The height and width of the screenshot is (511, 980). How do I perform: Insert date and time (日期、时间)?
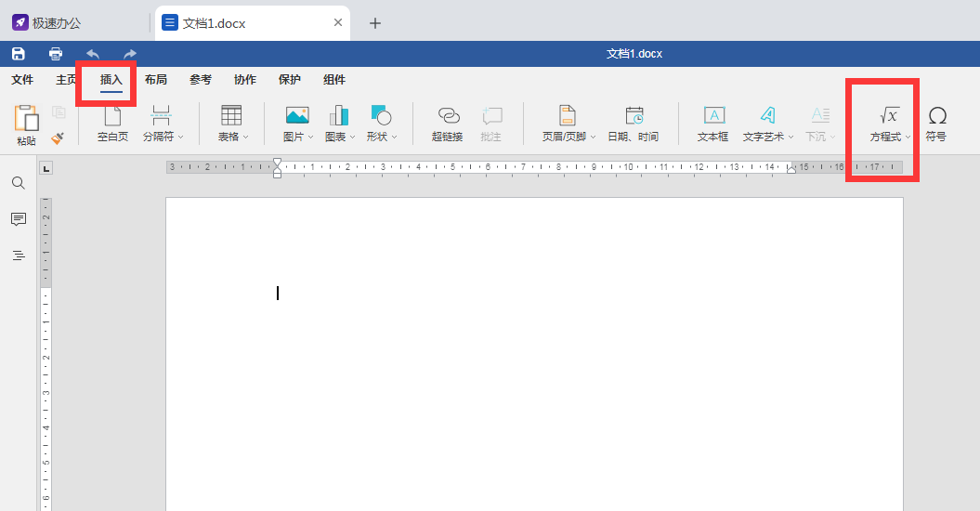pyautogui.click(x=634, y=124)
